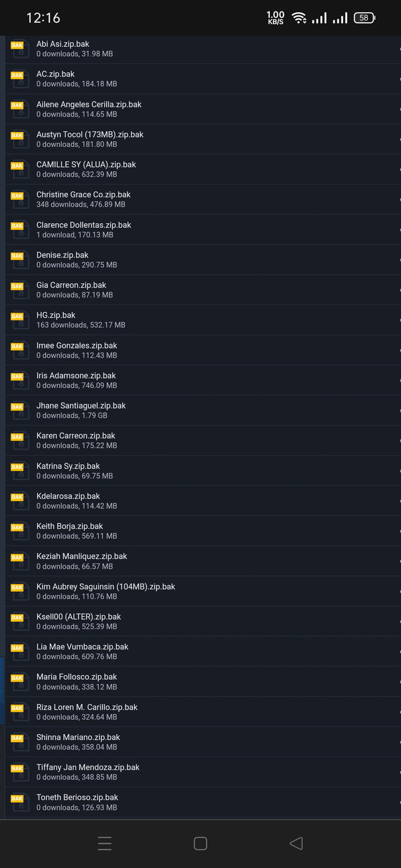Click the BAK icon next to HG.zip.bak
This screenshot has height=868, width=401.
click(x=19, y=320)
